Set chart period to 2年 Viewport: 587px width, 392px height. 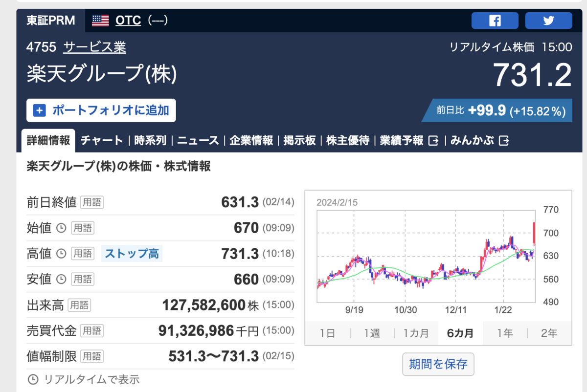click(549, 333)
